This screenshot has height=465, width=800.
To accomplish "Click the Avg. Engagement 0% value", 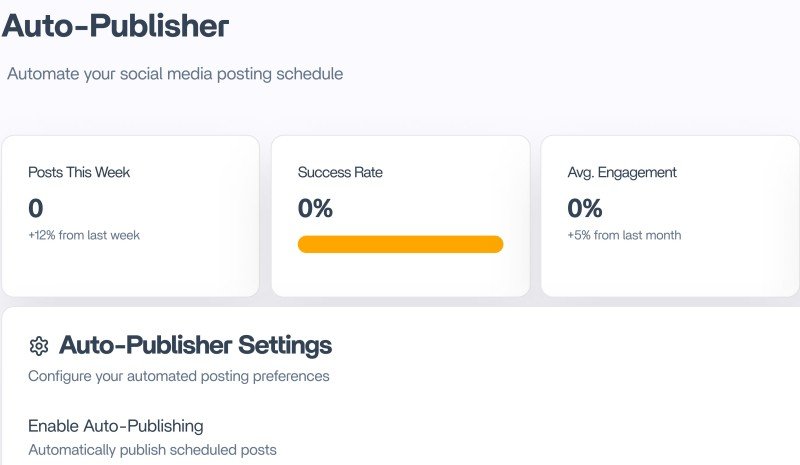I will click(585, 208).
